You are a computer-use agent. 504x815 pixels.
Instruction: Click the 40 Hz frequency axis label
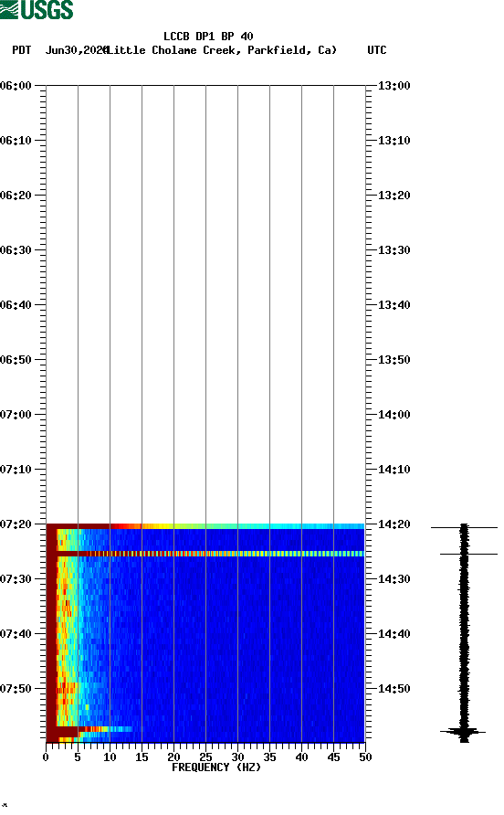pyautogui.click(x=302, y=757)
